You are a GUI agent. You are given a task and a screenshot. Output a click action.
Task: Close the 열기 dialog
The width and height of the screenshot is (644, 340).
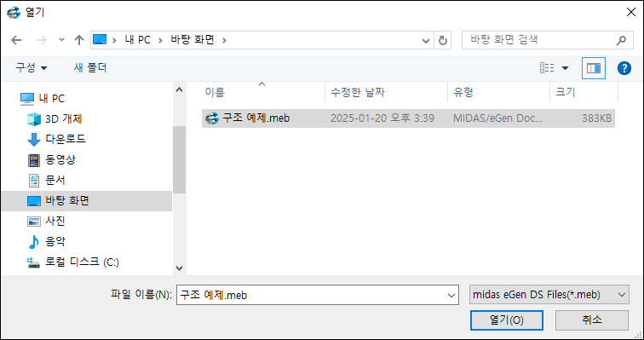click(631, 12)
